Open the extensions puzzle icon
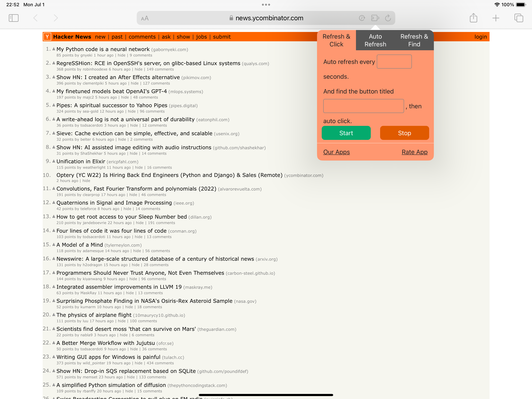The image size is (532, 399). coord(375,18)
